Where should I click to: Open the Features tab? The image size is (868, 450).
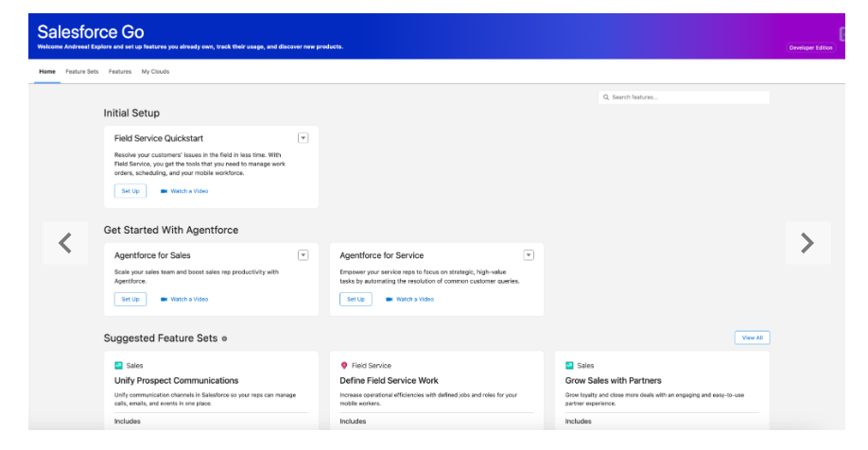point(120,72)
